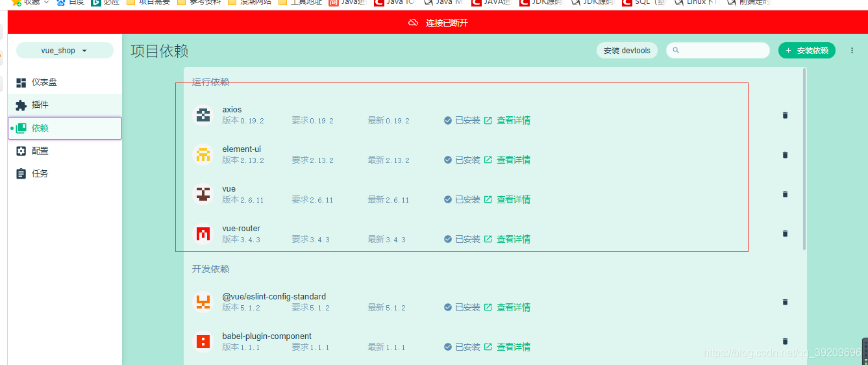
Task: Click the babel-plugin-component package icon
Action: (203, 342)
